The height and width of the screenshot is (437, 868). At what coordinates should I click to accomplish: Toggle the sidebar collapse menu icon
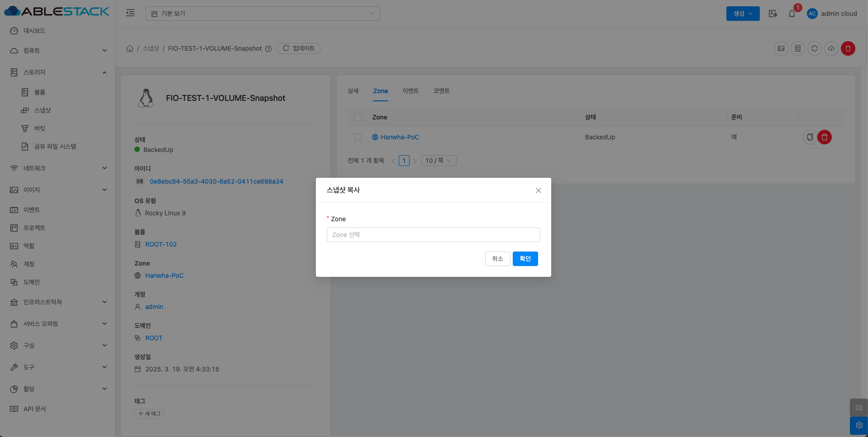pos(130,13)
